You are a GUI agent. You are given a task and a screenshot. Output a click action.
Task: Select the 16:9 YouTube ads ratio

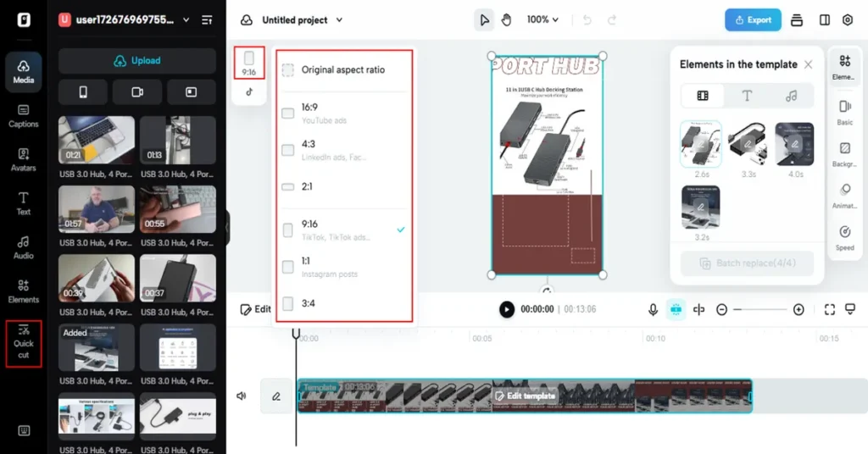coord(344,113)
